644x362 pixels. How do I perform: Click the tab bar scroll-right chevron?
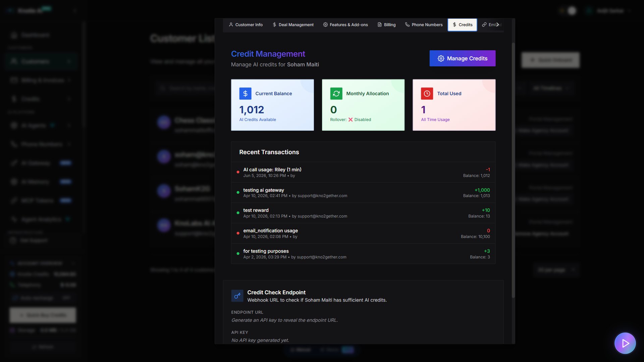(497, 24)
